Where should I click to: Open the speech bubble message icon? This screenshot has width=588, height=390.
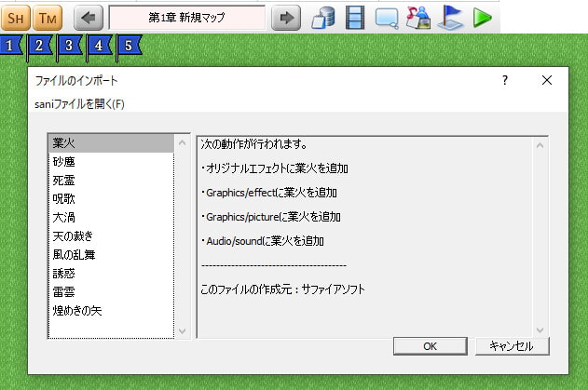click(x=387, y=19)
